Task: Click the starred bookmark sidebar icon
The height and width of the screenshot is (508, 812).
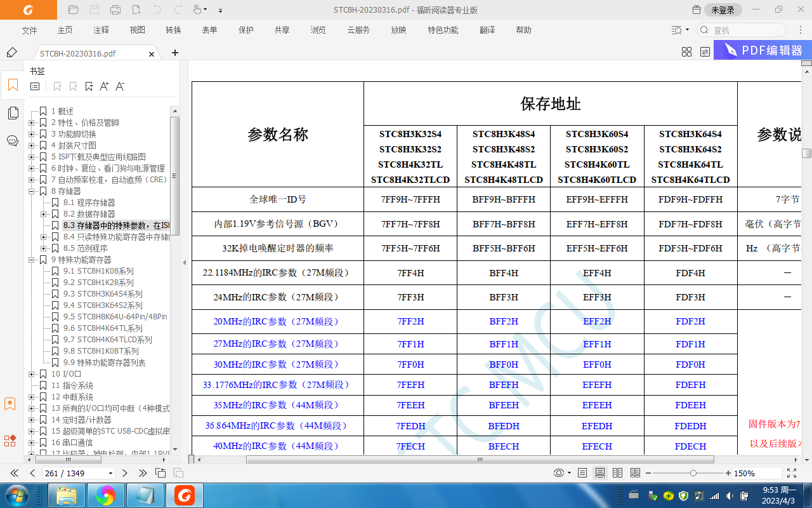Action: (x=10, y=403)
